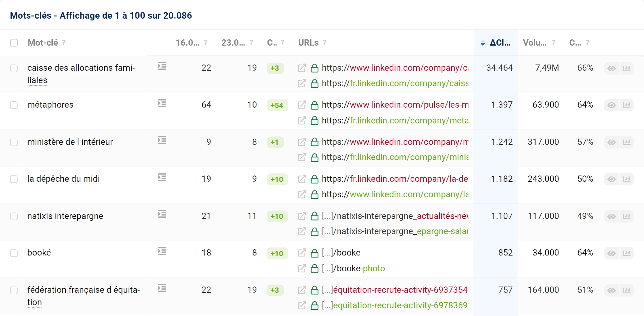Image resolution: width=644 pixels, height=316 pixels.
Task: Open the la dépêche du midi keyword
Action: point(64,179)
